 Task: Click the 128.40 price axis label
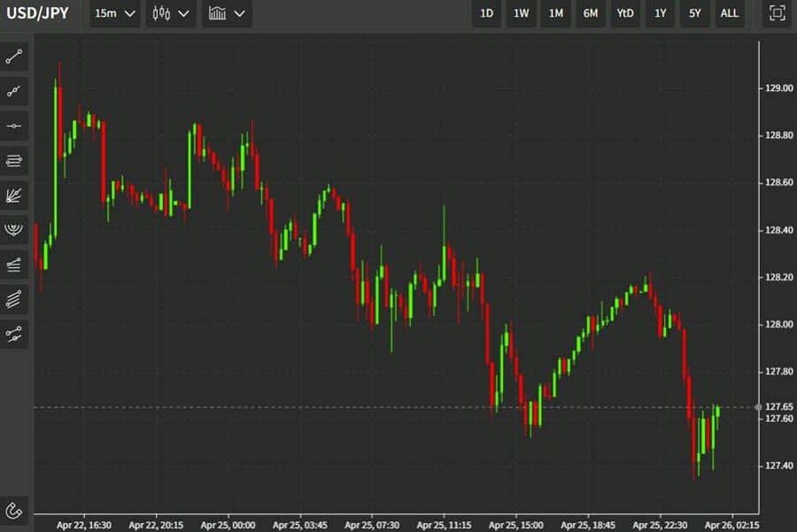(778, 230)
